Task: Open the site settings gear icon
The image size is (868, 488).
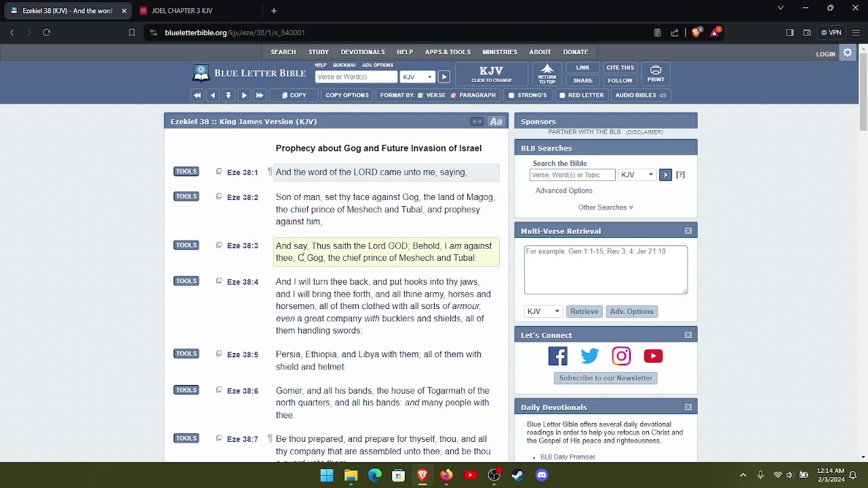Action: 848,53
